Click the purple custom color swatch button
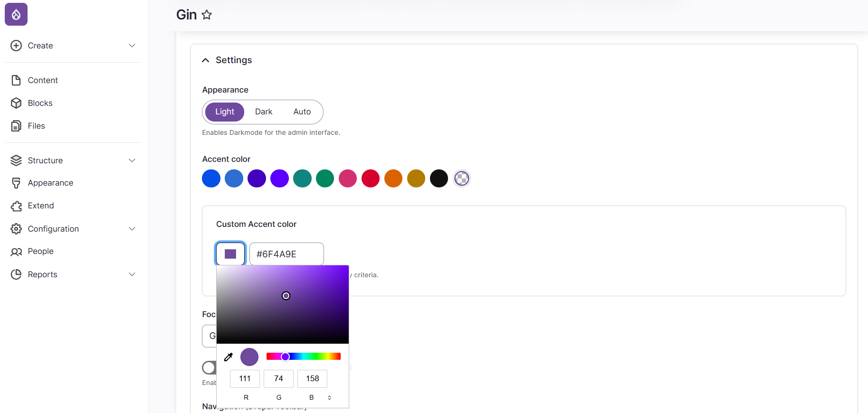The image size is (868, 413). tap(230, 254)
